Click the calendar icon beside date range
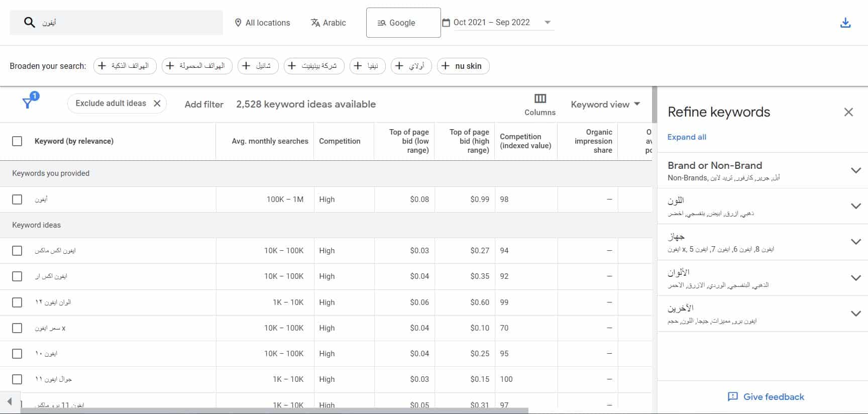 (x=446, y=22)
